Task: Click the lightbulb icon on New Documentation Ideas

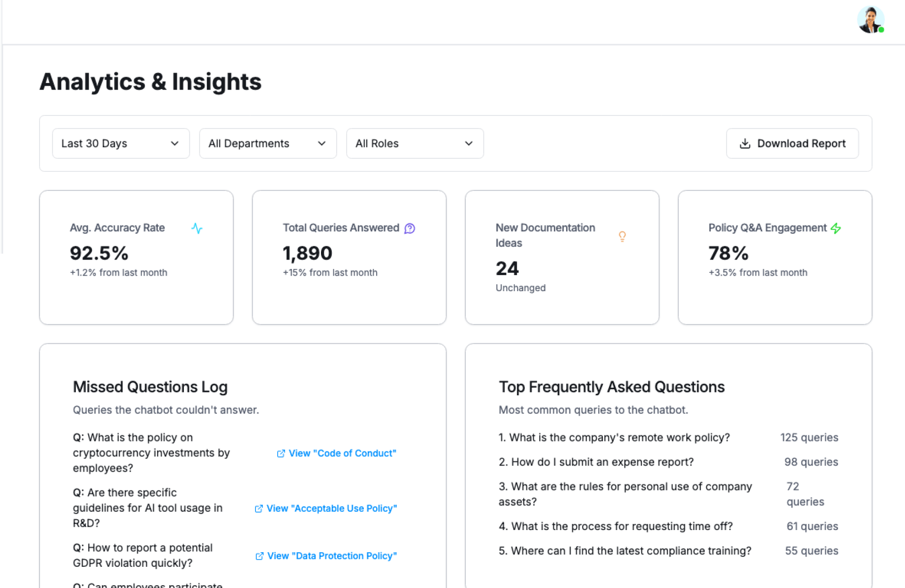Action: (622, 236)
